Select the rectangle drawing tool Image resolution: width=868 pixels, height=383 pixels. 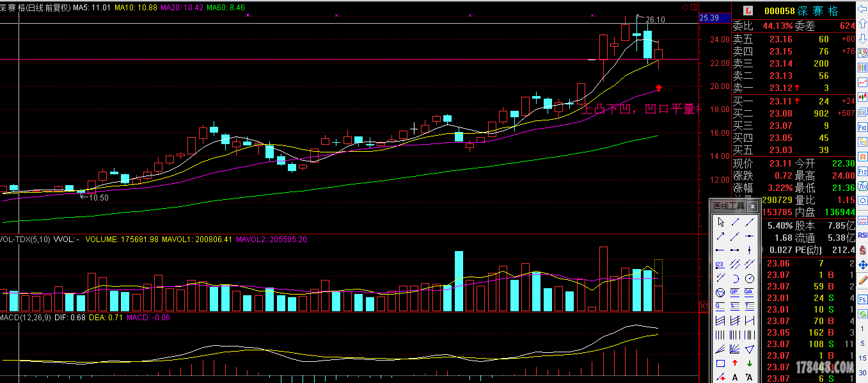[x=721, y=363]
